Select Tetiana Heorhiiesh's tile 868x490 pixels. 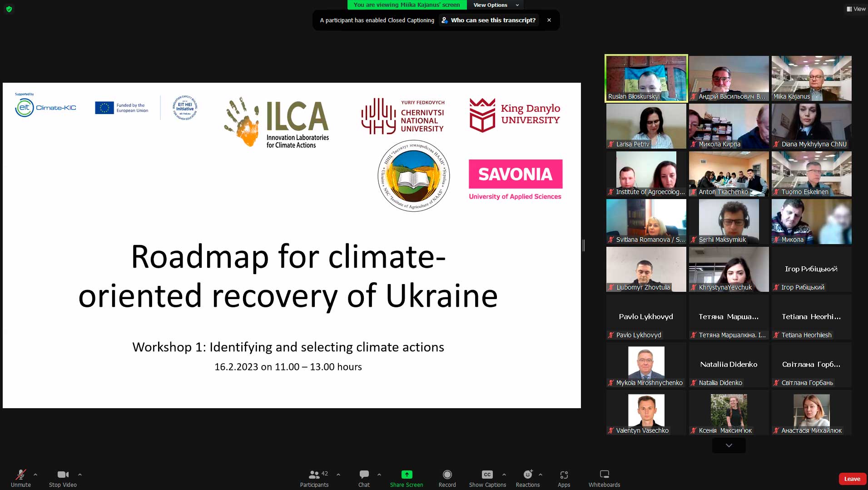click(x=812, y=317)
